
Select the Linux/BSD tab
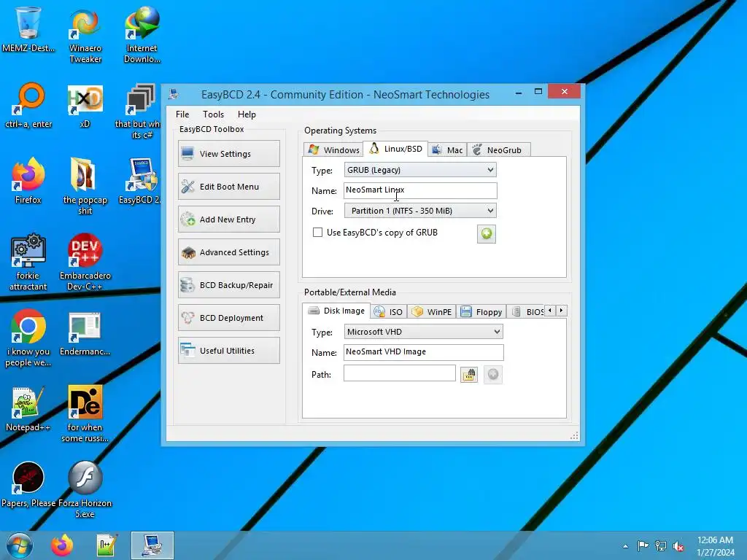coord(395,149)
